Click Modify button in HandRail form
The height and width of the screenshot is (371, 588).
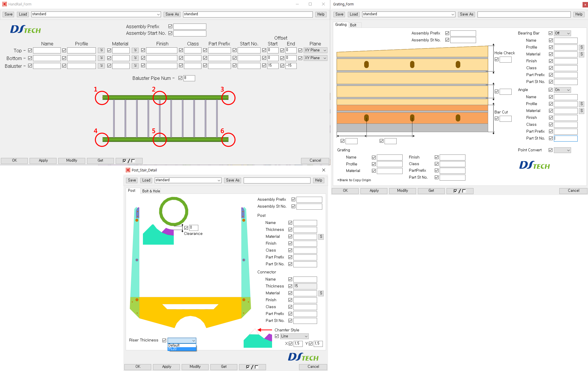pos(71,161)
